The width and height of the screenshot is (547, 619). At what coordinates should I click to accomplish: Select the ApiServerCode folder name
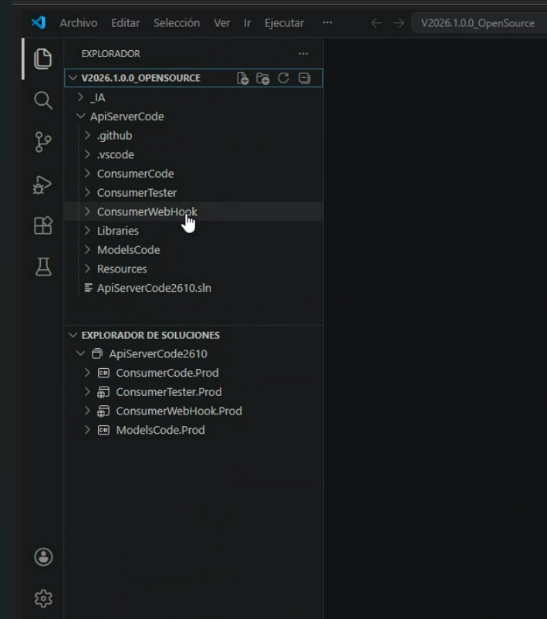(x=127, y=116)
